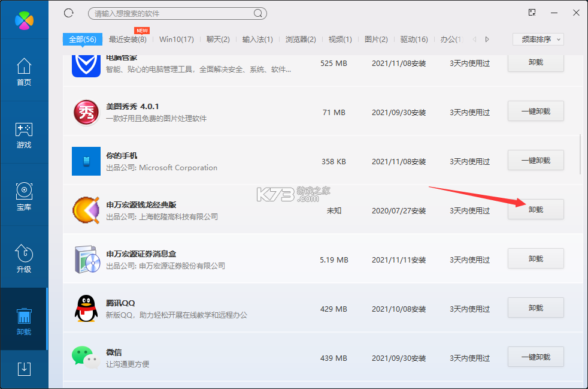Screen dimensions: 588x389
Task: Select the 全部(56) tab
Action: point(83,40)
